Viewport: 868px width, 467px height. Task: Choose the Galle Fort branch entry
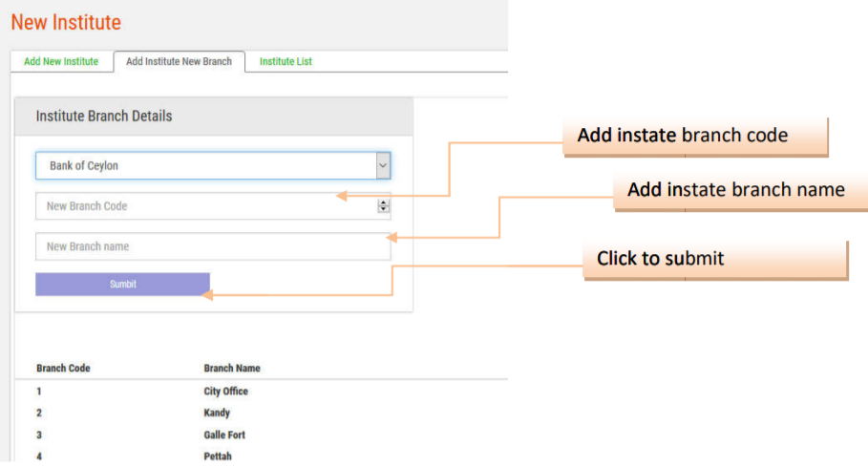pyautogui.click(x=224, y=435)
